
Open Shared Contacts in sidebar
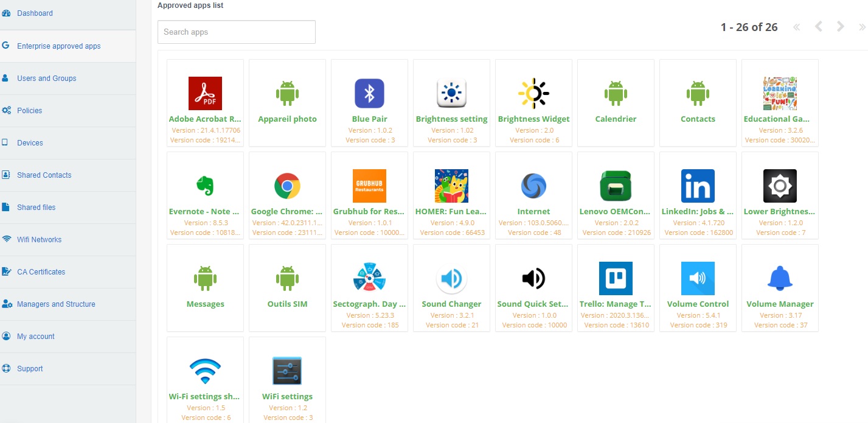pos(68,175)
